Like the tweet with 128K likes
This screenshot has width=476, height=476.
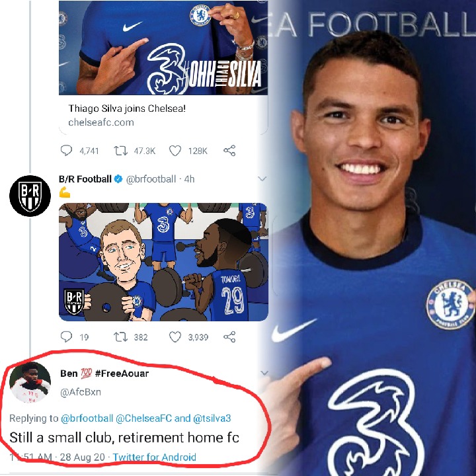coord(175,151)
